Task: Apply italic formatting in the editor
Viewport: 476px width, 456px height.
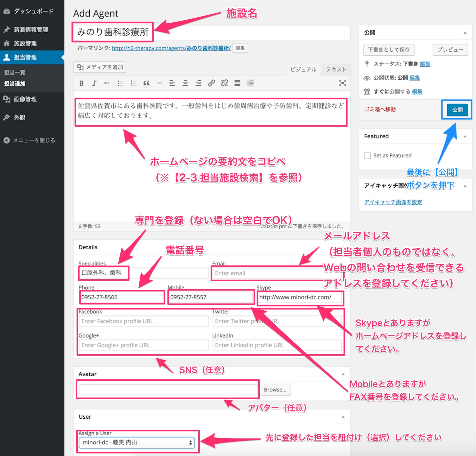Action: [x=94, y=83]
